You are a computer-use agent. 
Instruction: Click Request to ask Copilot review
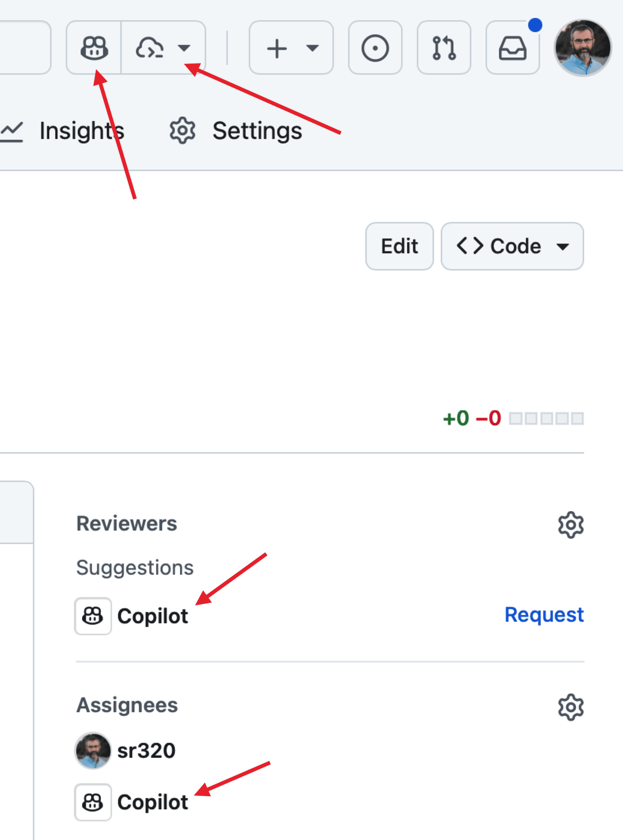(544, 615)
